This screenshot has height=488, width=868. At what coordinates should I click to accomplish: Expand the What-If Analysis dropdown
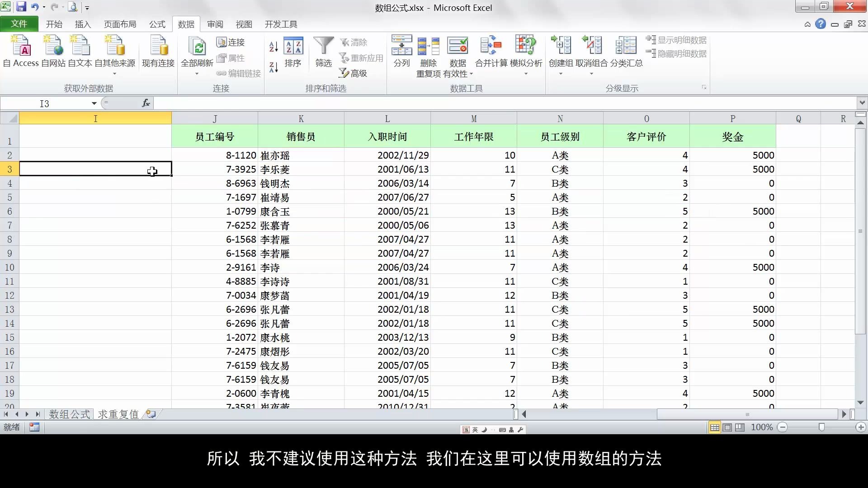526,74
